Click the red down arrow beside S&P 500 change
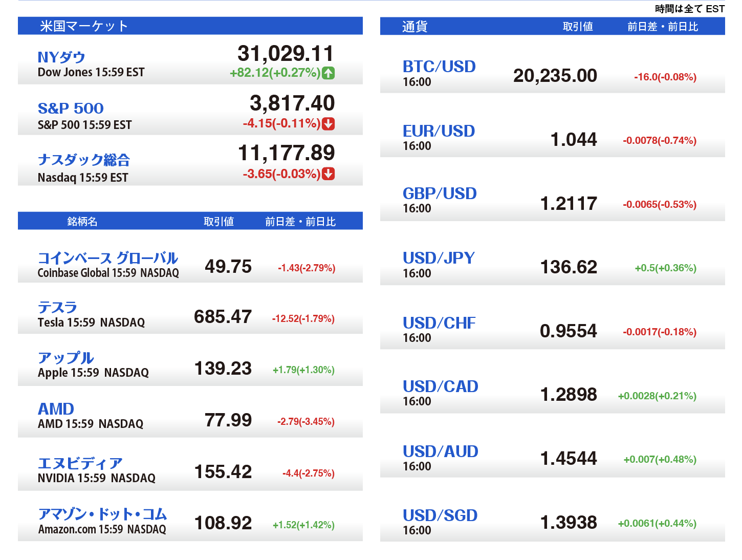742x560 pixels. point(329,124)
